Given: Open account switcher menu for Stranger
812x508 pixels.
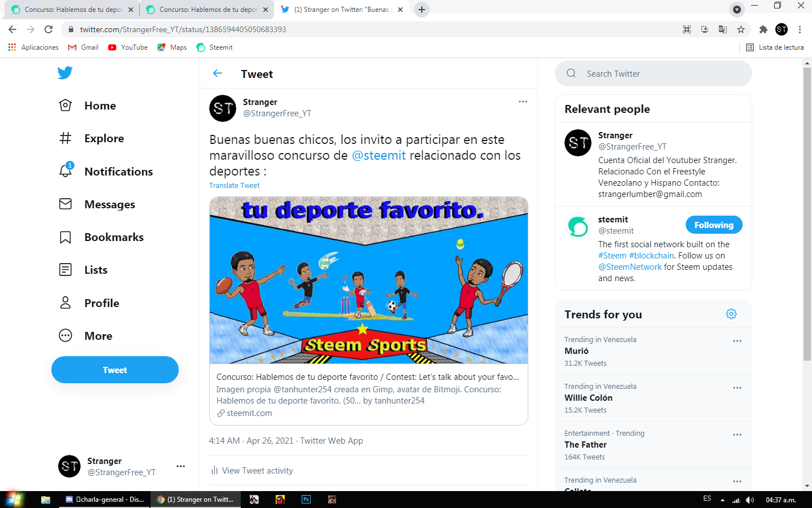Looking at the screenshot, I should [180, 466].
